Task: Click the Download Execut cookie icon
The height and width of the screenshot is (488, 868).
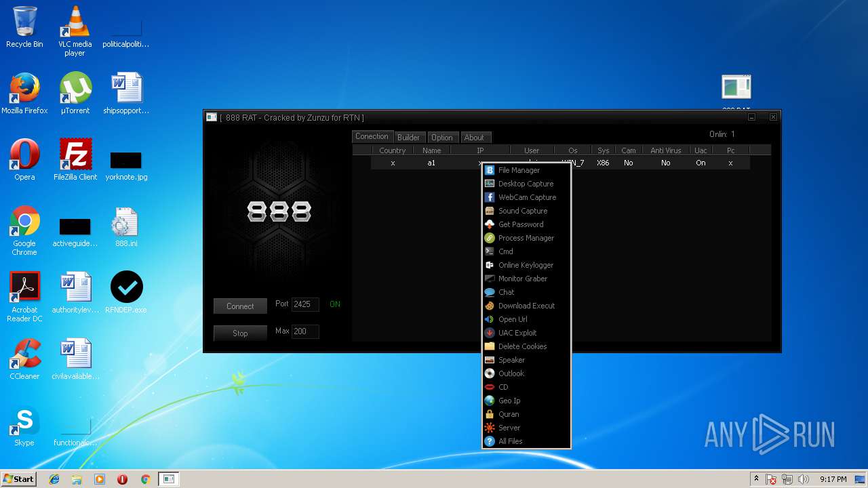Action: pyautogui.click(x=490, y=306)
